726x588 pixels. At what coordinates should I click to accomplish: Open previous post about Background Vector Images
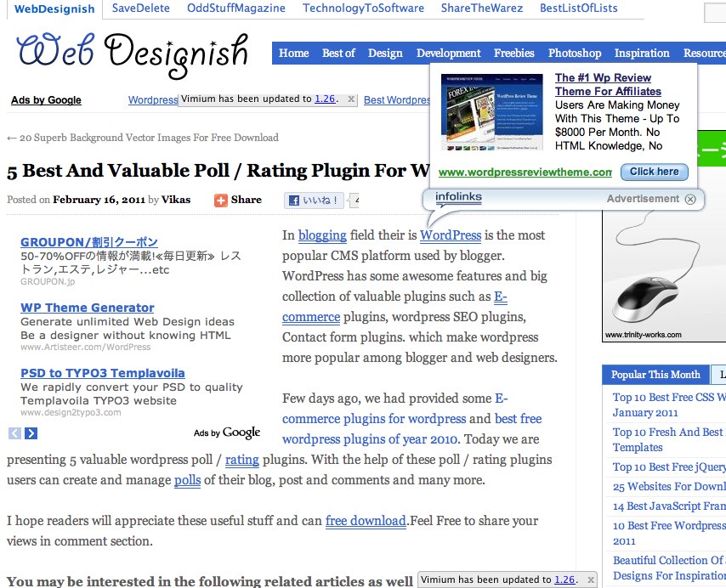click(x=143, y=138)
